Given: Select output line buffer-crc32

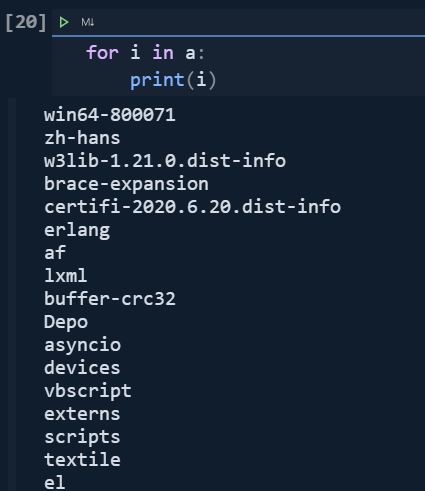Looking at the screenshot, I should pos(110,299).
